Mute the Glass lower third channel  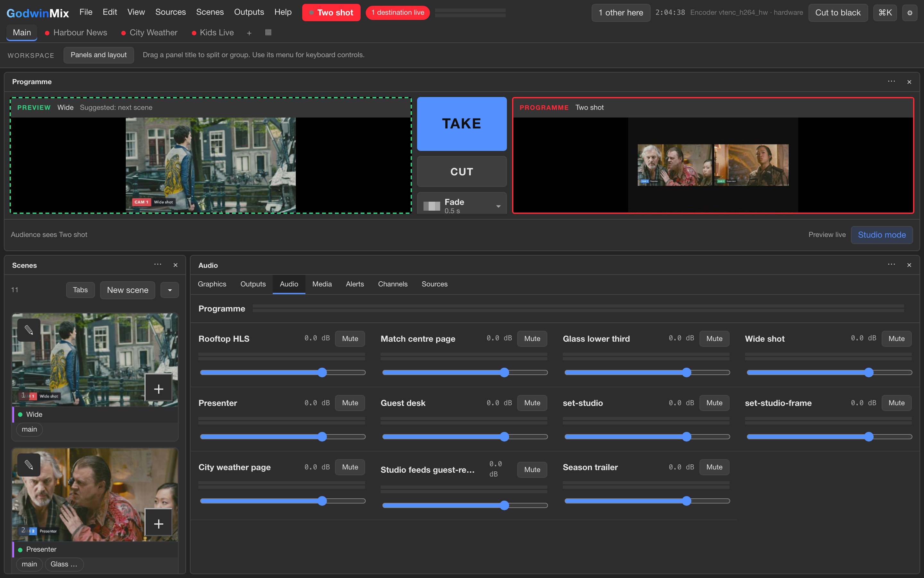(714, 339)
